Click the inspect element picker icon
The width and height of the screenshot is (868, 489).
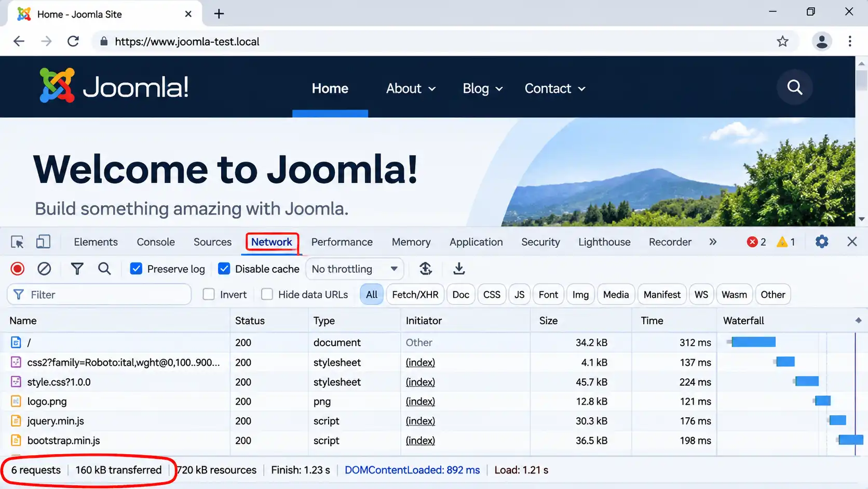pos(17,242)
